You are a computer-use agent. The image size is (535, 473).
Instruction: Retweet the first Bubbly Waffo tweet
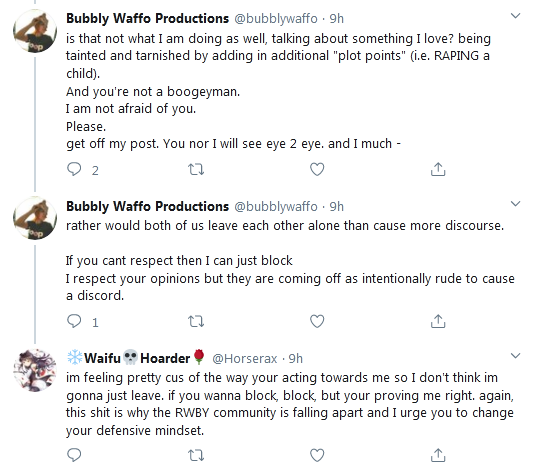196,169
